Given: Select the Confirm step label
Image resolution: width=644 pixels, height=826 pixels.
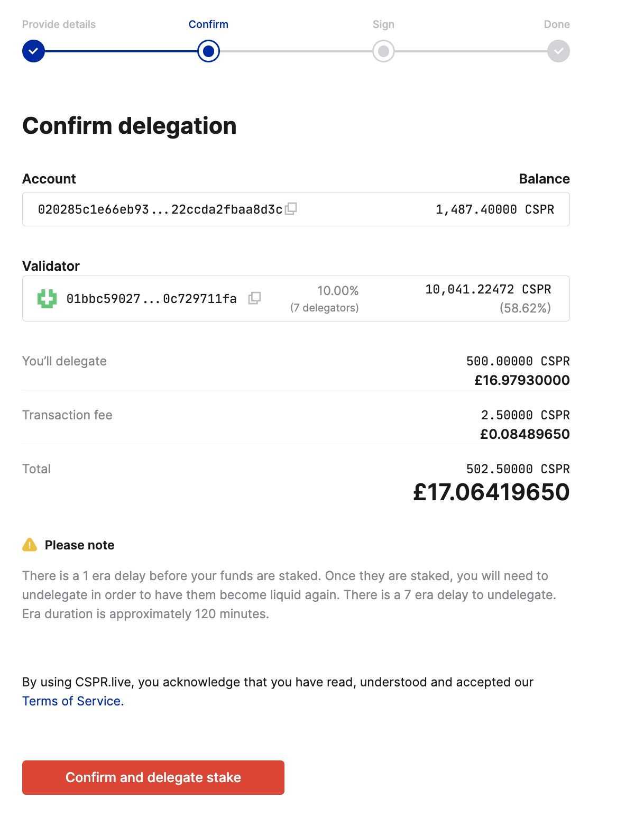Looking at the screenshot, I should [208, 24].
